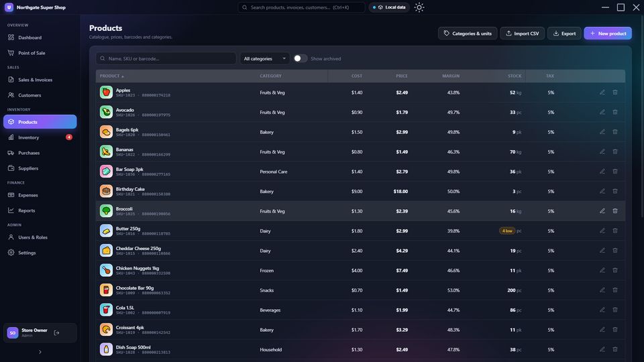Click the edit pencil for Apples
This screenshot has width=644, height=362.
602,93
